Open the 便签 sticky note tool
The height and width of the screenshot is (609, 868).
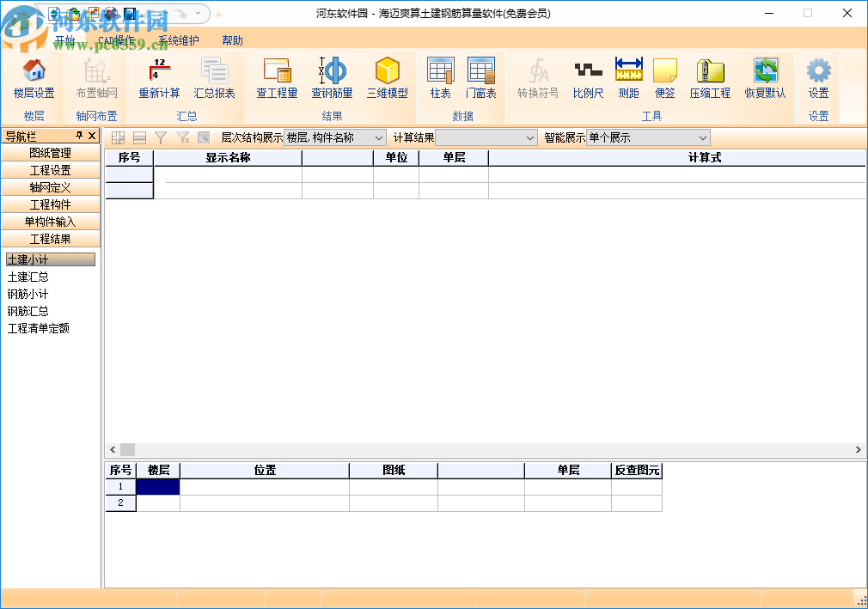click(x=665, y=79)
